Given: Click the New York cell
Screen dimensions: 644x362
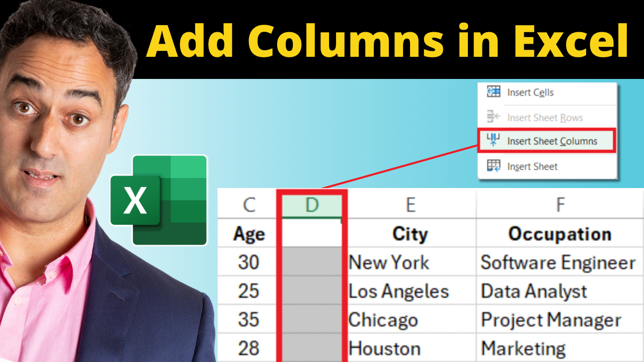Looking at the screenshot, I should (411, 262).
